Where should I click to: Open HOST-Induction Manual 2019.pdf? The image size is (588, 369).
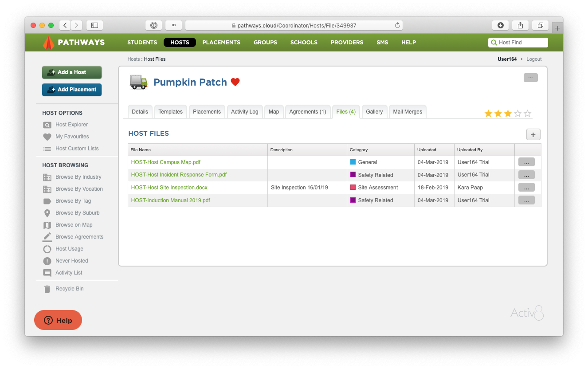(x=171, y=200)
